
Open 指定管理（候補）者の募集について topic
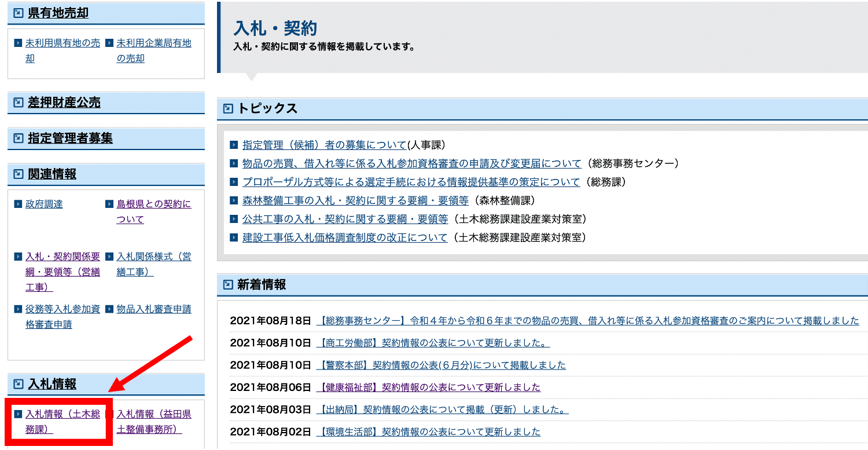click(324, 145)
